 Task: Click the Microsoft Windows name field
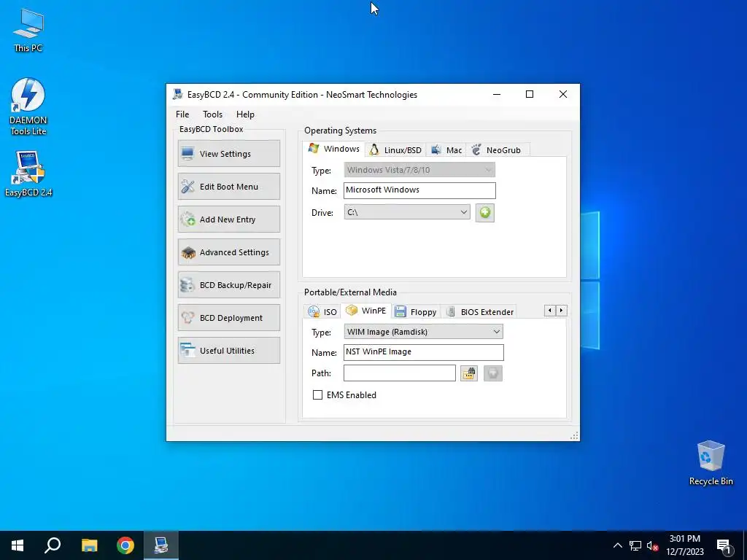pyautogui.click(x=419, y=190)
